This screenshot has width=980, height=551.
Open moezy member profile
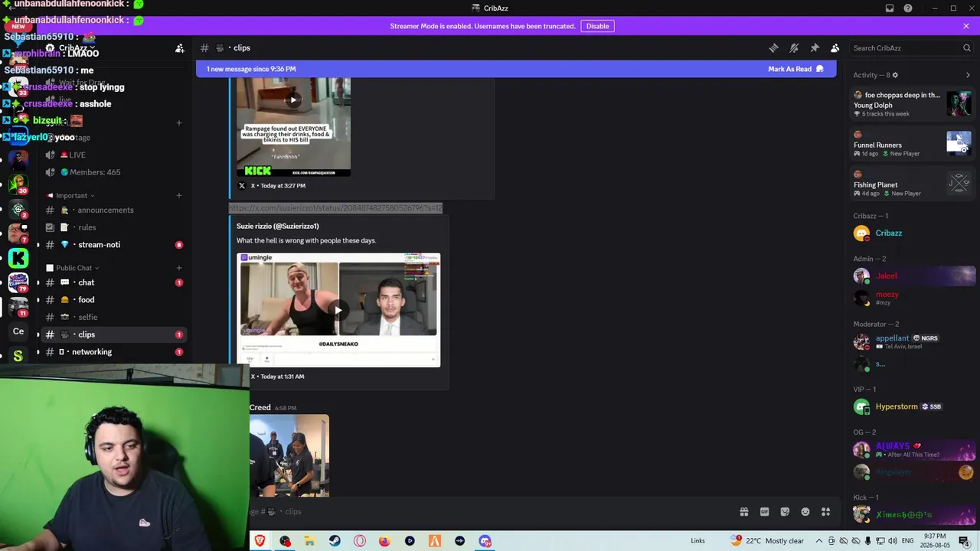click(x=913, y=297)
